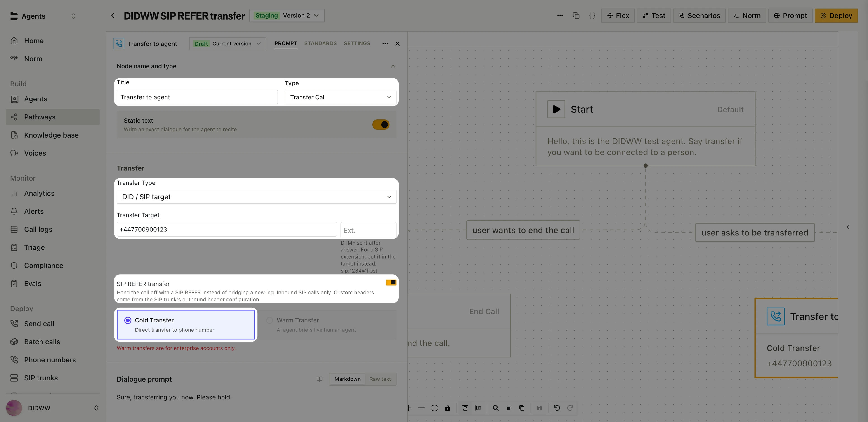Screen dimensions: 868x422
Task: Open the three-dot menu in top header
Action: [x=560, y=16]
